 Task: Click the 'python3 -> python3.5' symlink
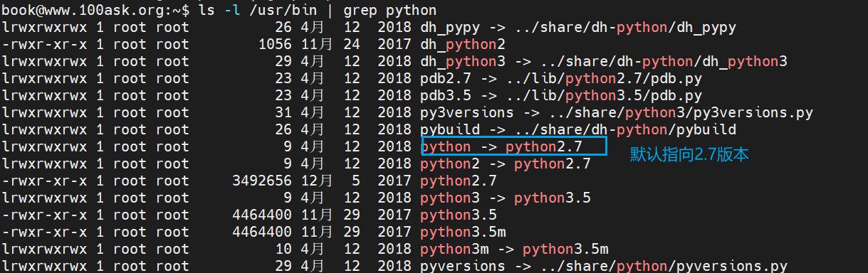coord(506,198)
